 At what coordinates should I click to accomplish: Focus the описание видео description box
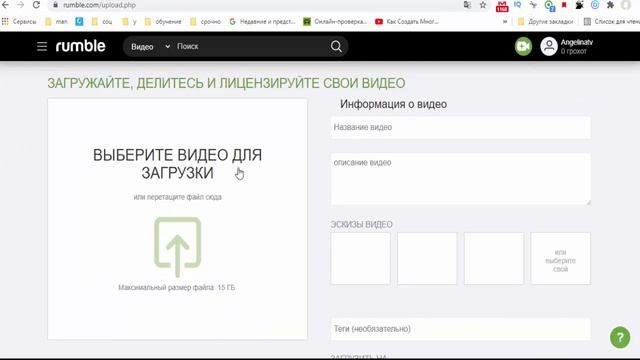[x=460, y=179]
